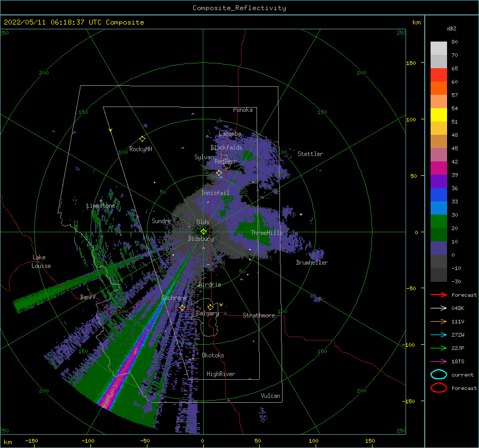
Task: Select the 80 dBZ color swatch
Action: click(x=439, y=48)
